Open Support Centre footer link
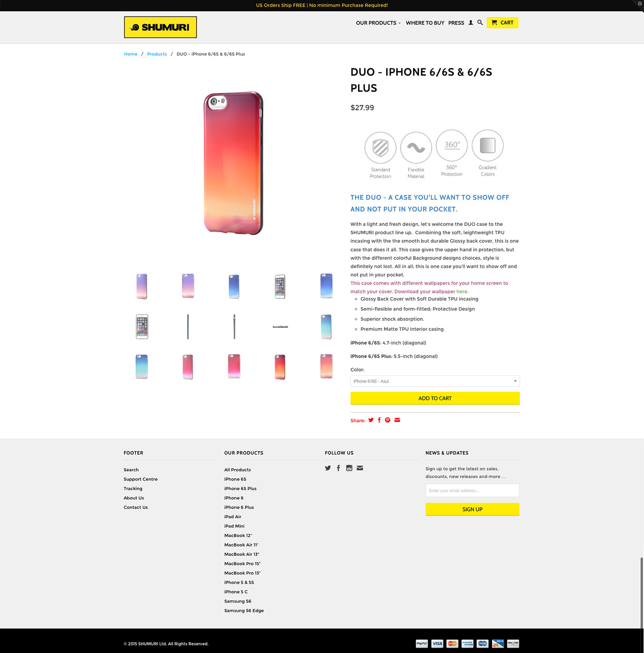 click(141, 479)
